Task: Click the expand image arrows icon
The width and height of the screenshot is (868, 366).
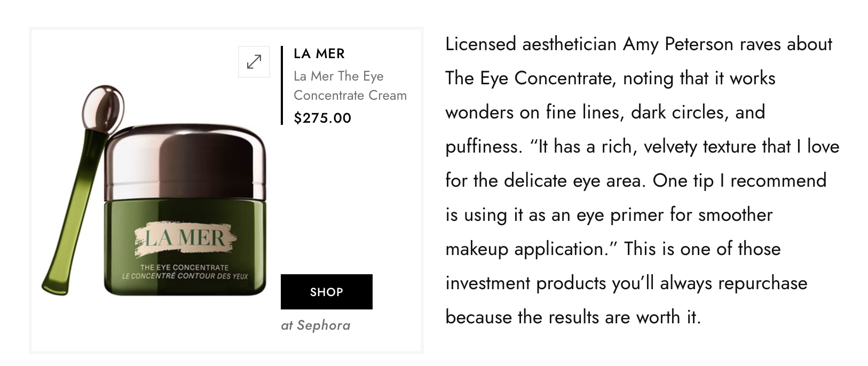Action: [x=254, y=62]
